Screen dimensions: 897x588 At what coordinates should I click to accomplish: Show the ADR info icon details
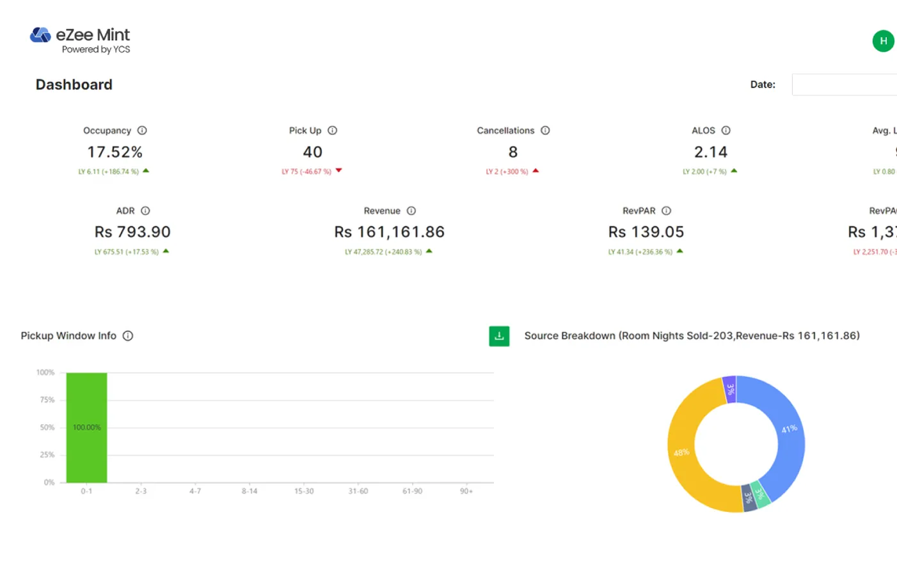click(145, 211)
